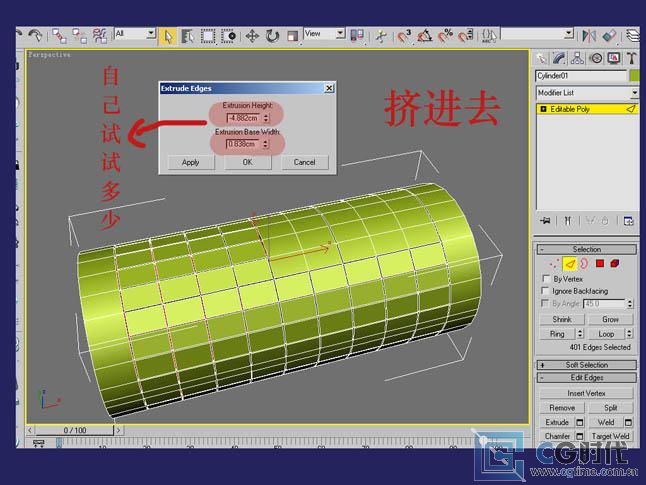Collapse the Edit Edges rollout
Image resolution: width=646 pixels, height=485 pixels.
(x=586, y=377)
